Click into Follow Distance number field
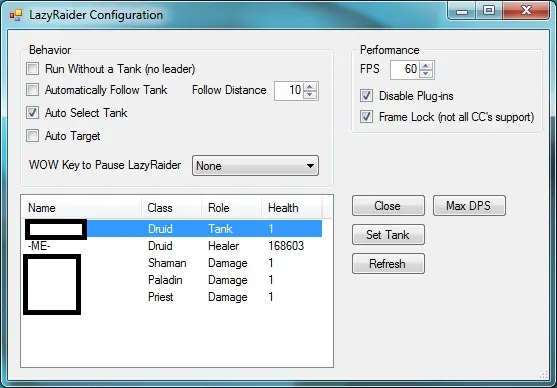This screenshot has height=388, width=557. pos(289,91)
